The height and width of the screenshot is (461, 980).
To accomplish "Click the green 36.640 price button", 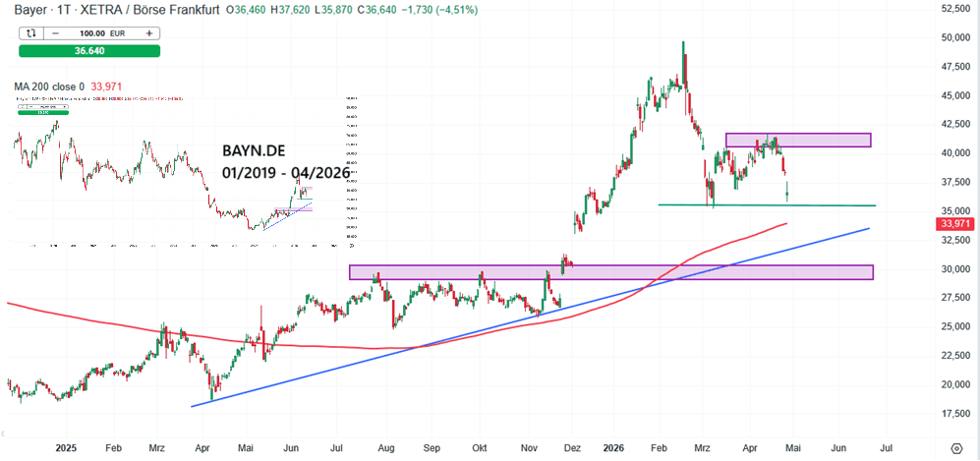I will pyautogui.click(x=89, y=51).
